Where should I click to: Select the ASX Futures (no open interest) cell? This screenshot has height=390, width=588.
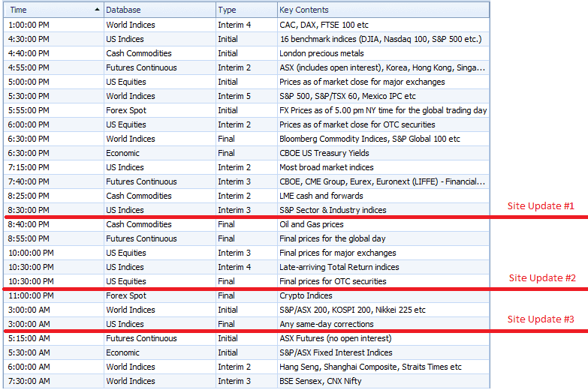(x=335, y=338)
